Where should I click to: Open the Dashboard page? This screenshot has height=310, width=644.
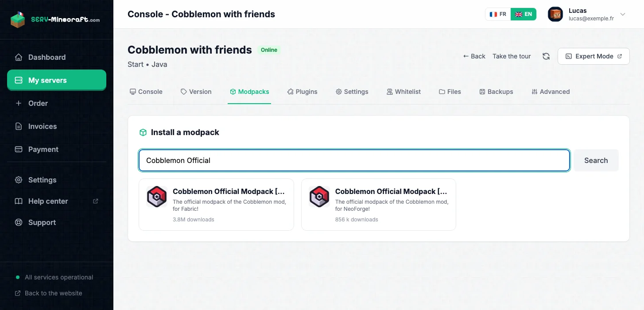[x=57, y=57]
